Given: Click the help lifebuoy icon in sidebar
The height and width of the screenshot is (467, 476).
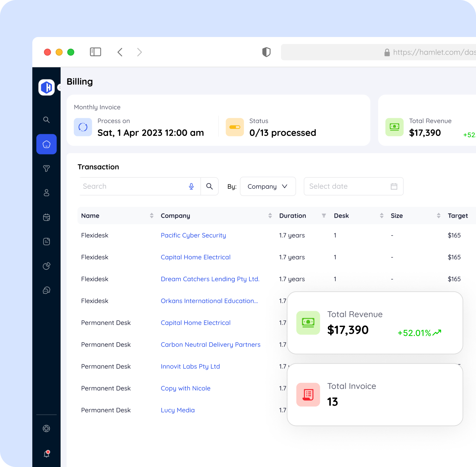Looking at the screenshot, I should (46, 428).
